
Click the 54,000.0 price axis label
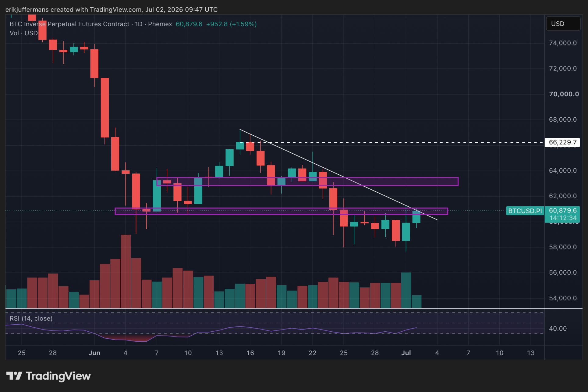pos(563,298)
